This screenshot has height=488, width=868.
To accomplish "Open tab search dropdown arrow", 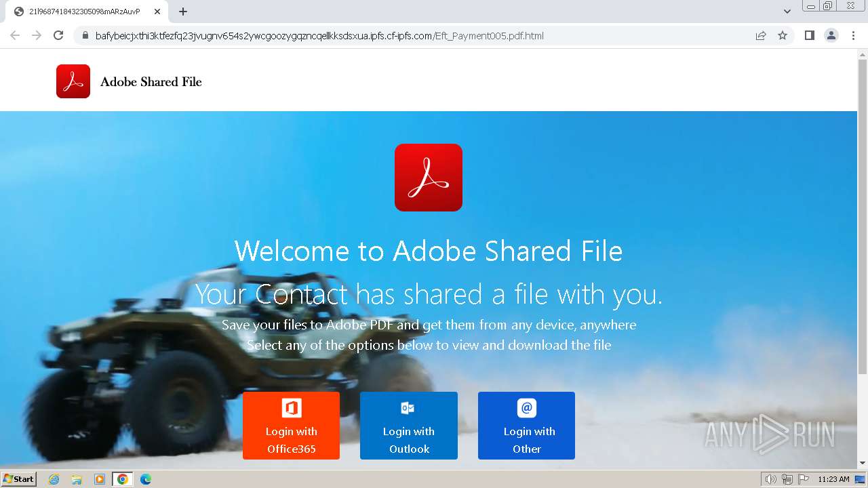I will tap(787, 12).
